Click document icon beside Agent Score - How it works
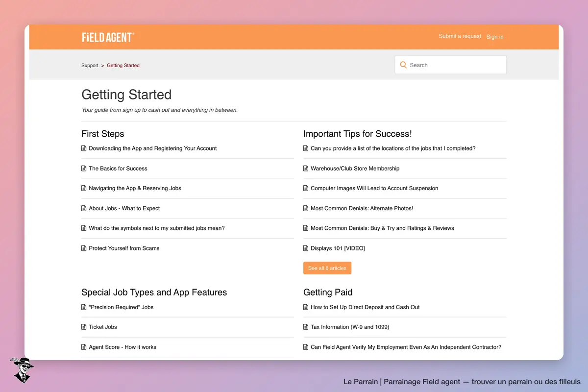The image size is (588, 392). click(84, 347)
